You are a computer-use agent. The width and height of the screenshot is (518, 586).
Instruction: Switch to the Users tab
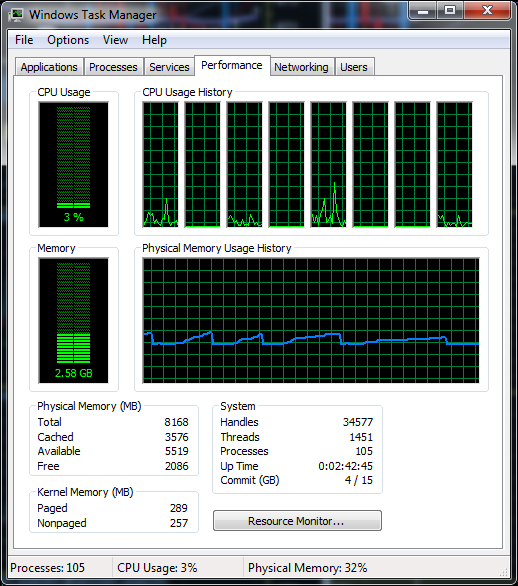[354, 67]
